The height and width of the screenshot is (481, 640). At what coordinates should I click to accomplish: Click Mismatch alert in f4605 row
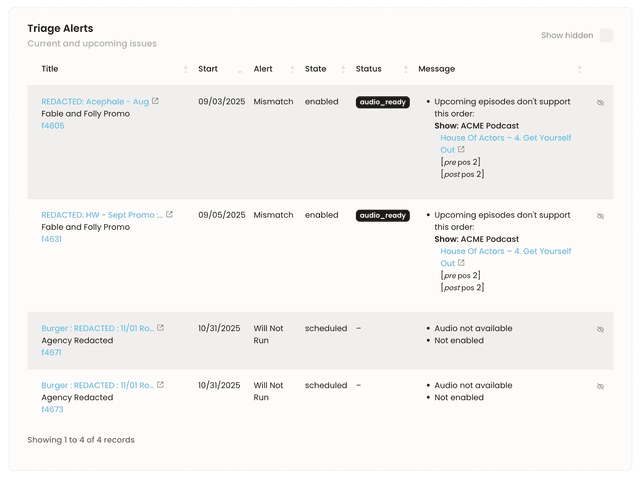click(x=273, y=102)
